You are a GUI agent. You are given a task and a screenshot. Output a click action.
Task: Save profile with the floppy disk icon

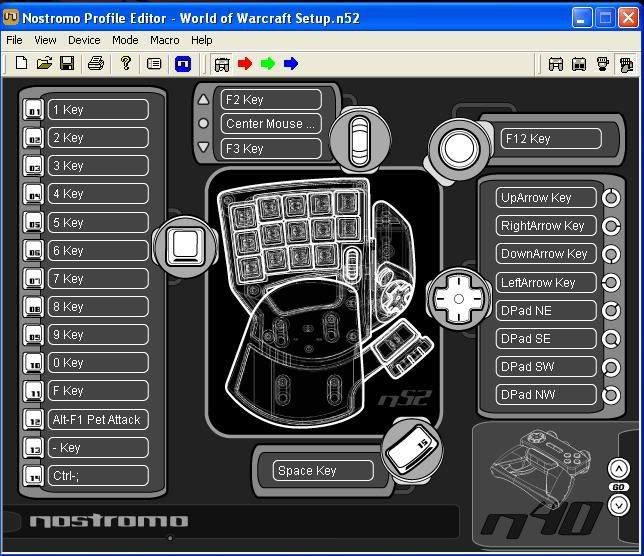[x=67, y=64]
